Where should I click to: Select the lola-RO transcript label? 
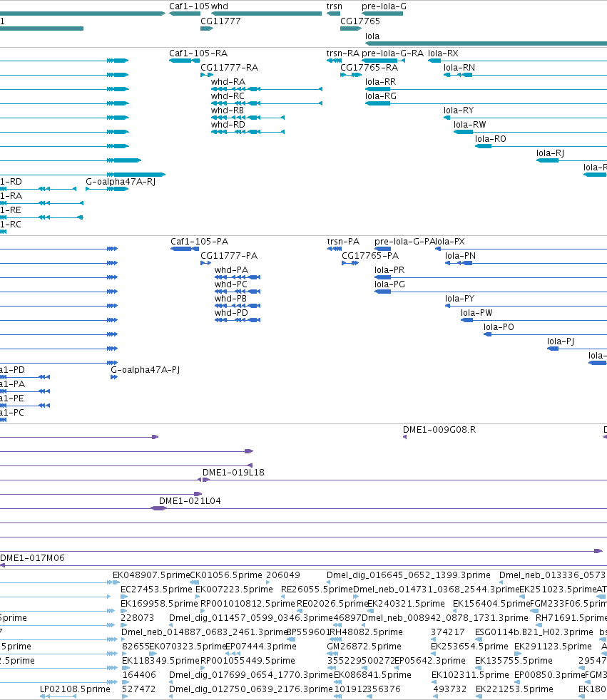[491, 139]
